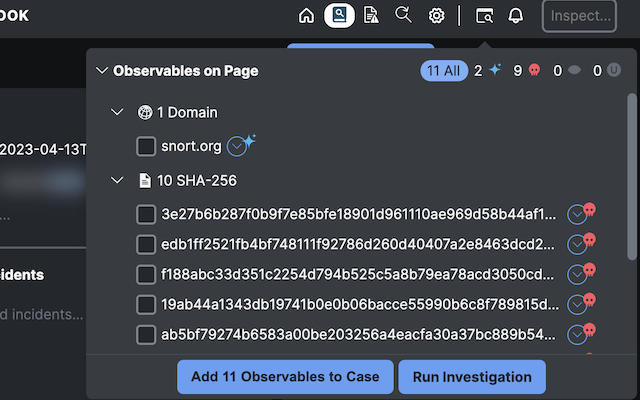Select the 11 All filter tab
The height and width of the screenshot is (400, 640).
pyautogui.click(x=444, y=71)
